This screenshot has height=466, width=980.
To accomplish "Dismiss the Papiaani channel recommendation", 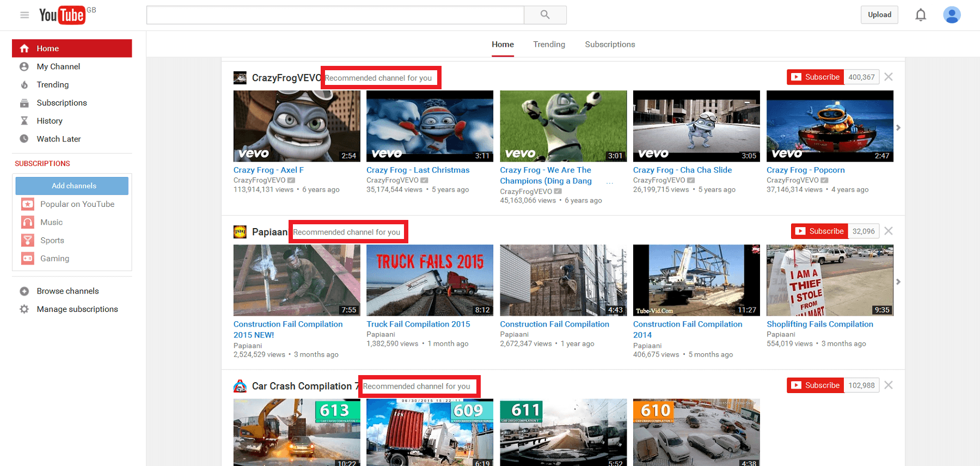I will (889, 231).
